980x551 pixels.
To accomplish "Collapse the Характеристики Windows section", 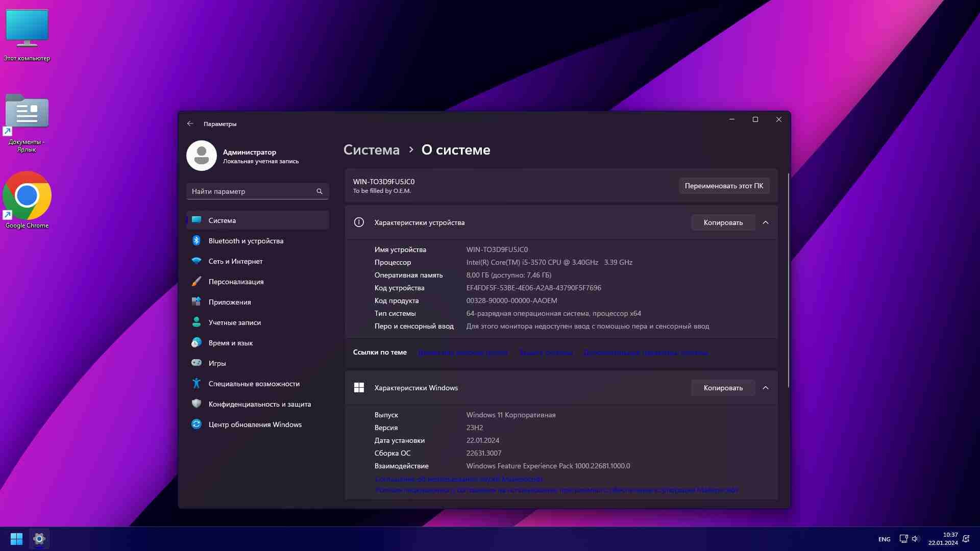I will click(x=766, y=388).
